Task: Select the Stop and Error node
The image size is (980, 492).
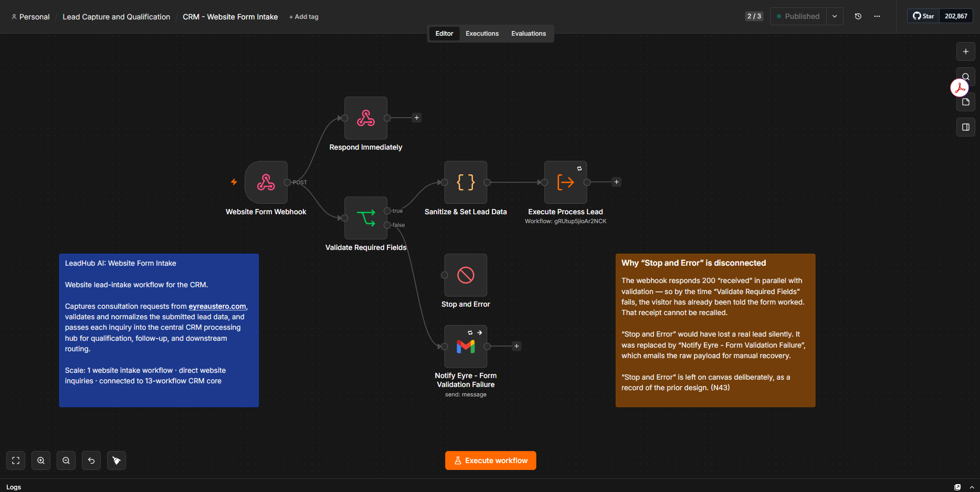Action: pos(466,275)
